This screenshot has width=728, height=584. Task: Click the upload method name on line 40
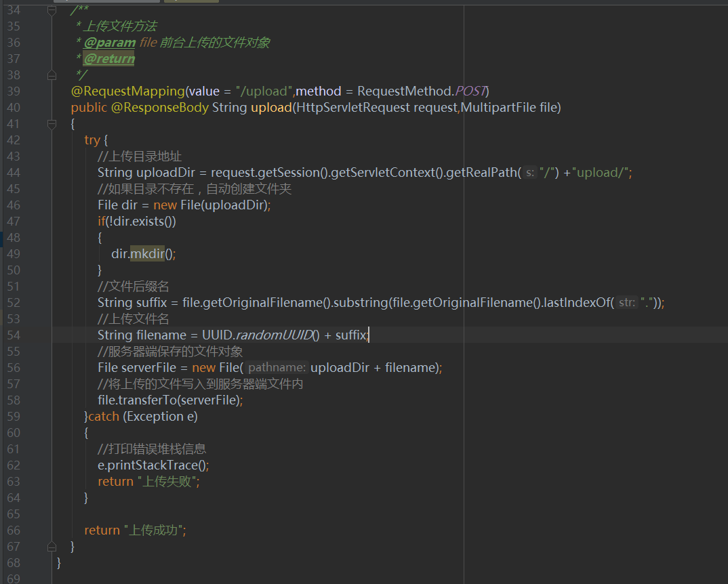(271, 108)
